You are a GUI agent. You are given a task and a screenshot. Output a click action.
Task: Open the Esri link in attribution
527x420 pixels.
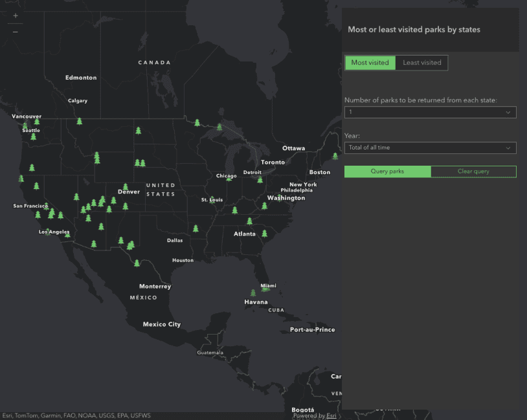point(331,415)
